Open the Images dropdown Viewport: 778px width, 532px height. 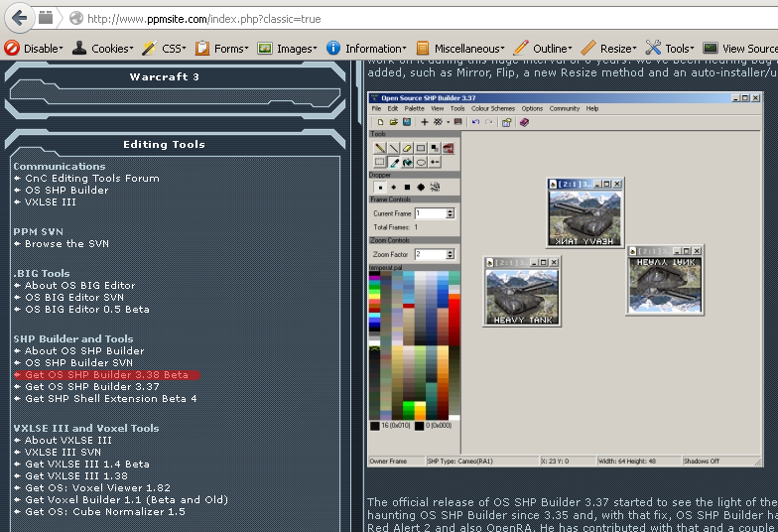[288, 48]
